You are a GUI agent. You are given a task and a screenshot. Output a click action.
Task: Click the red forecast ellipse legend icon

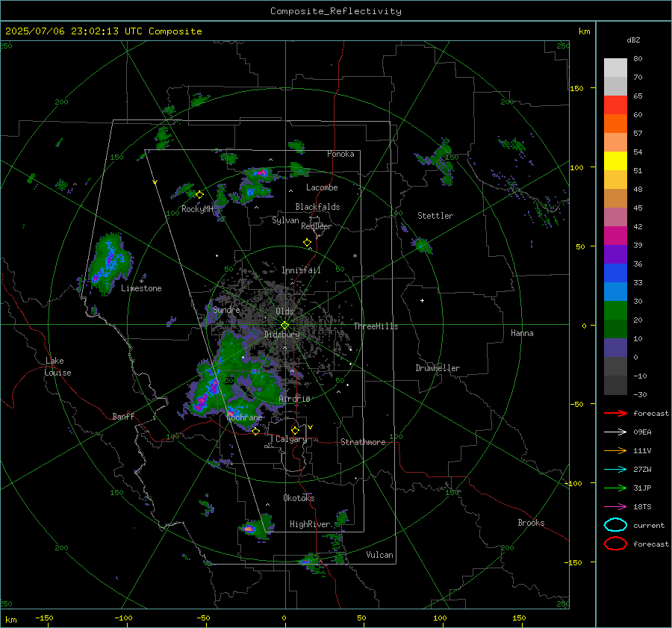click(x=615, y=544)
